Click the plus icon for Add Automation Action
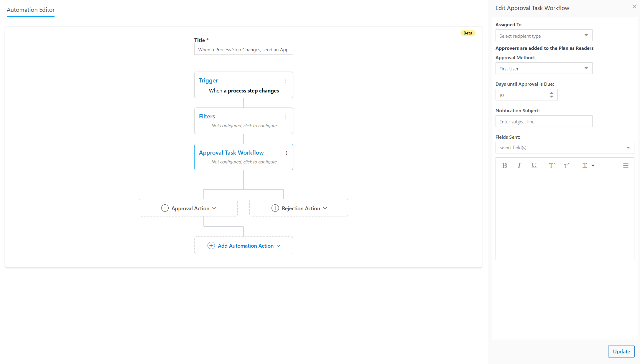This screenshot has width=640, height=364. point(211,246)
